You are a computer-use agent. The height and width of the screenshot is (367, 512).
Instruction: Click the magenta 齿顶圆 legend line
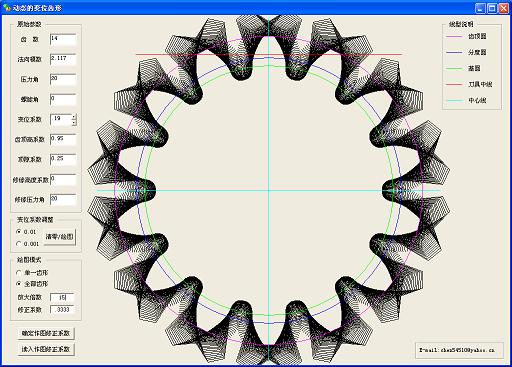click(454, 36)
